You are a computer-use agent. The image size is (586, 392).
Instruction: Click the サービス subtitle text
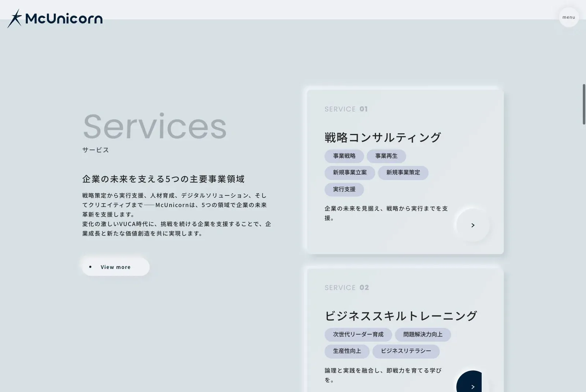[96, 150]
